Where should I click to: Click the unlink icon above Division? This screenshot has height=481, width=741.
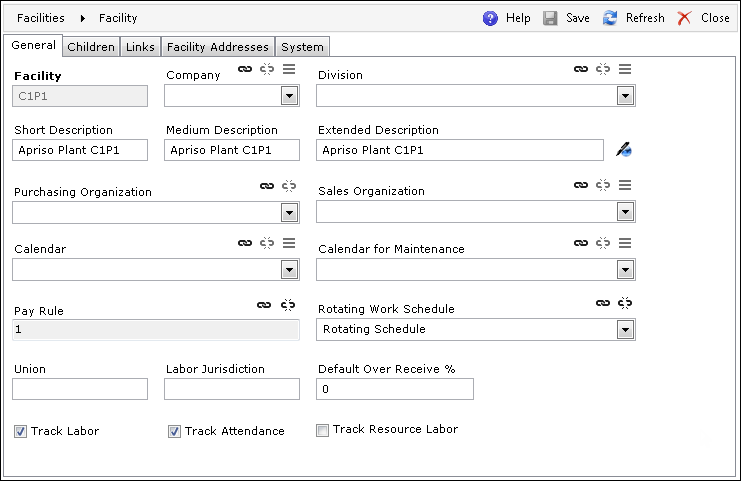[603, 69]
